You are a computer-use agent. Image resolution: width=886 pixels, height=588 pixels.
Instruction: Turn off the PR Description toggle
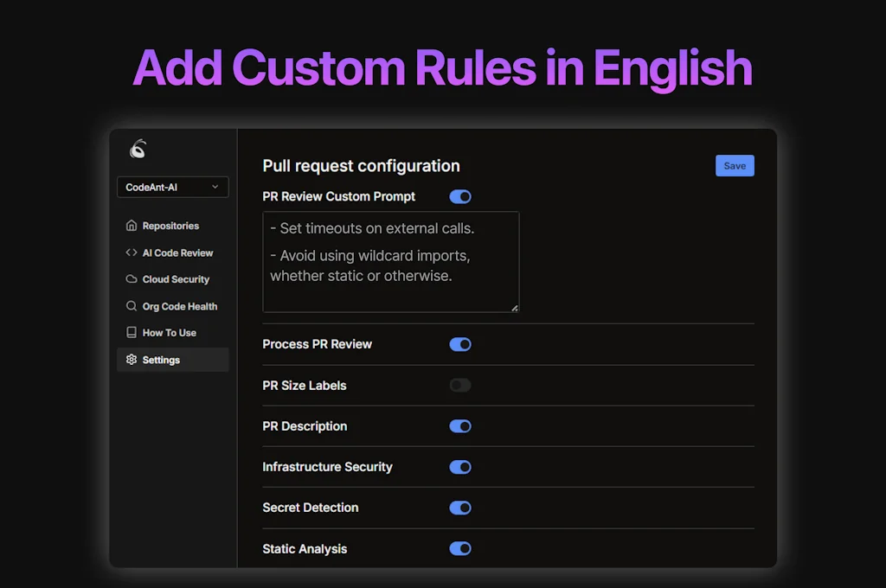[x=460, y=425]
